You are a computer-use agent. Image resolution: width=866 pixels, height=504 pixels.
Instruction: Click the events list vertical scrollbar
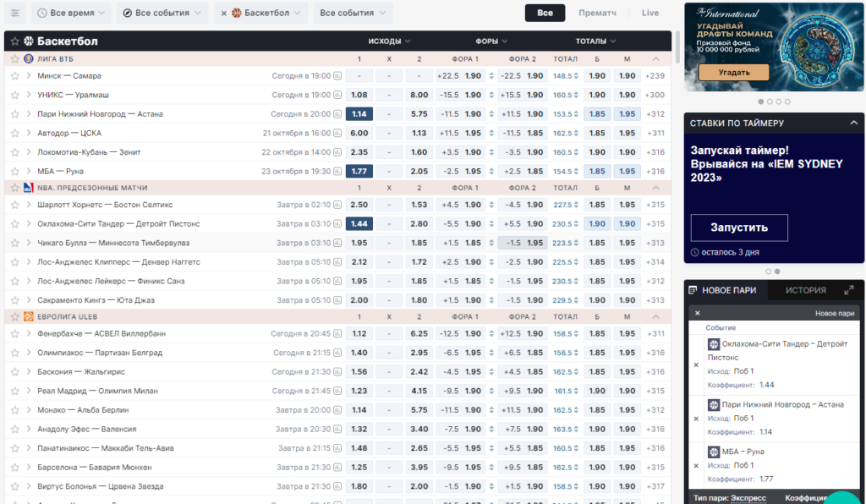pyautogui.click(x=677, y=47)
